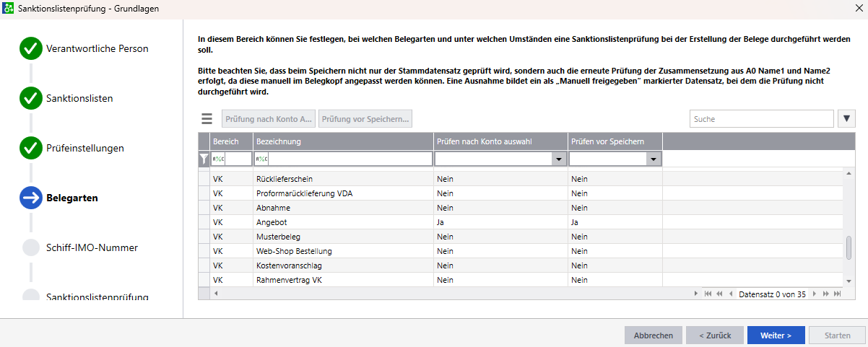Click Bezeichnung filter text field

[x=350, y=159]
